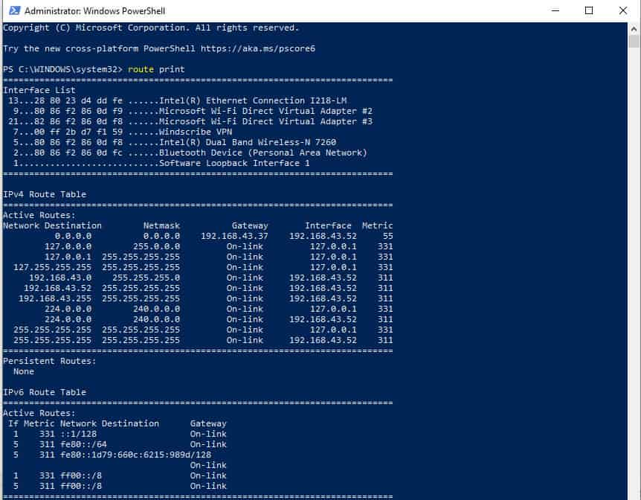Click the 'IPv4 Route Table' heading

(44, 194)
